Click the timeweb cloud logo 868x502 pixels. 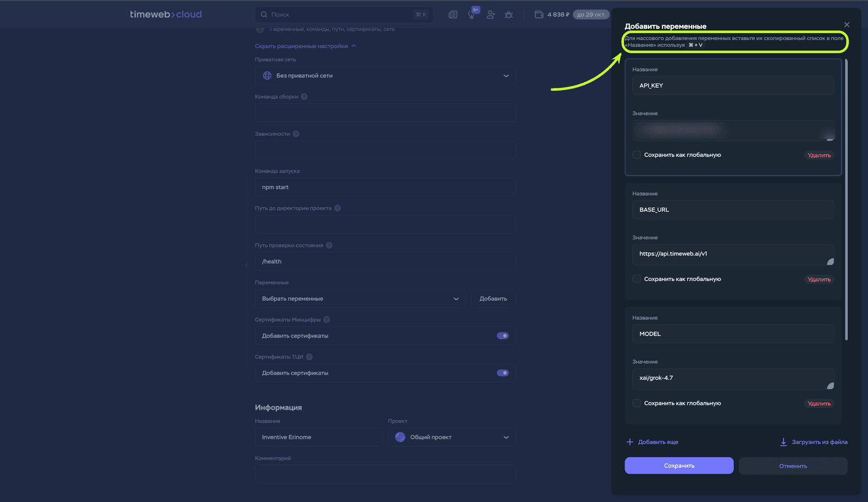tap(166, 15)
